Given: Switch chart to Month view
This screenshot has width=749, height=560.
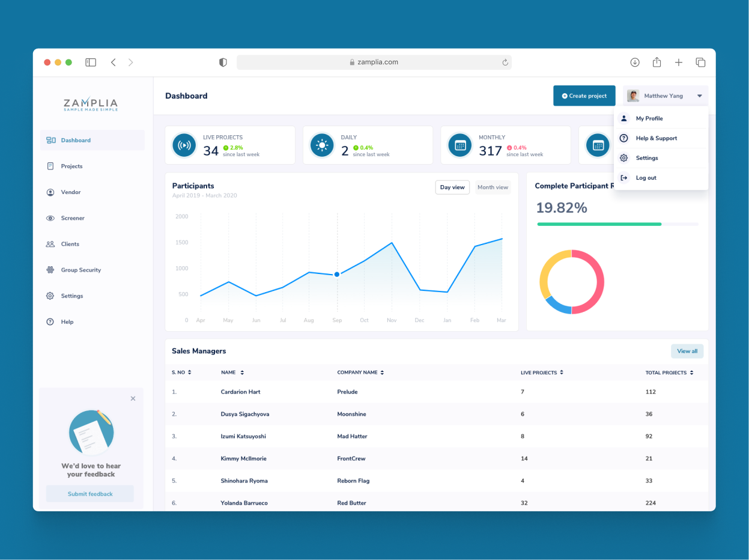Looking at the screenshot, I should tap(493, 187).
